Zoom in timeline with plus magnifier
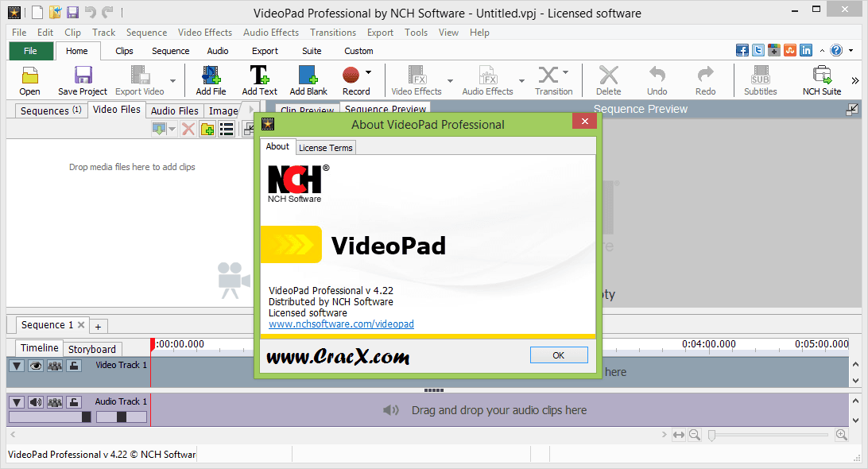Viewport: 868px width, 469px height. point(842,435)
